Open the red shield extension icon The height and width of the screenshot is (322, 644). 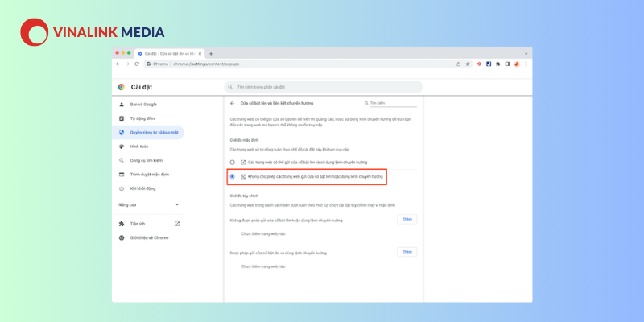tap(479, 64)
